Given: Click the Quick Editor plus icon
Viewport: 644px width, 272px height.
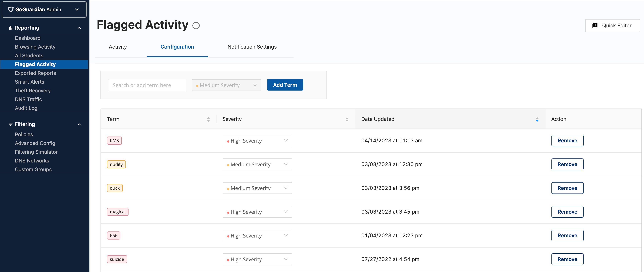Looking at the screenshot, I should tap(595, 26).
